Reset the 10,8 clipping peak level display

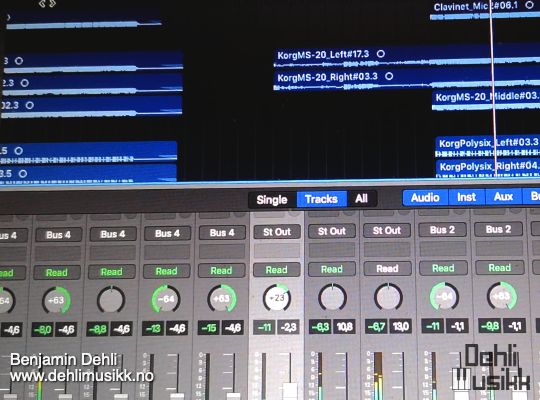344,326
